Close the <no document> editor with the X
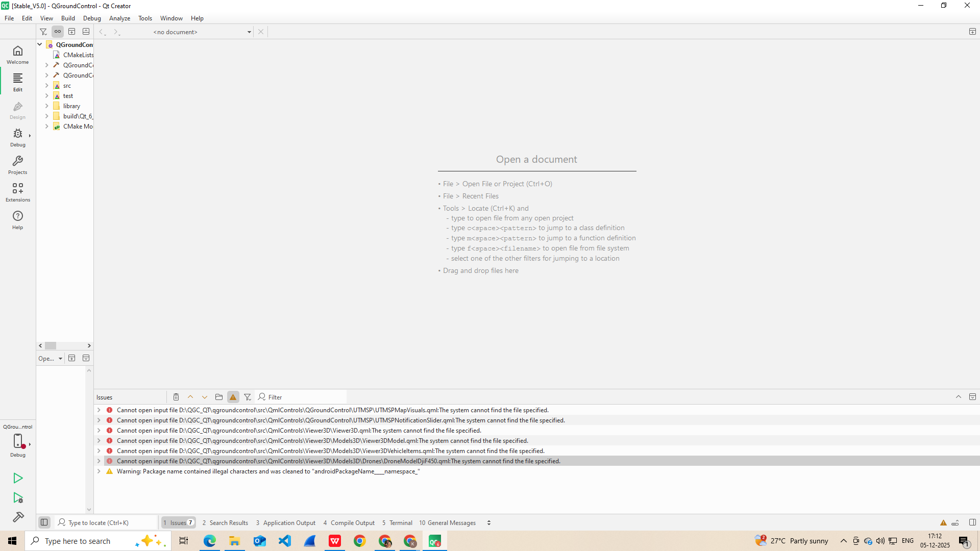The height and width of the screenshot is (551, 980). point(260,32)
